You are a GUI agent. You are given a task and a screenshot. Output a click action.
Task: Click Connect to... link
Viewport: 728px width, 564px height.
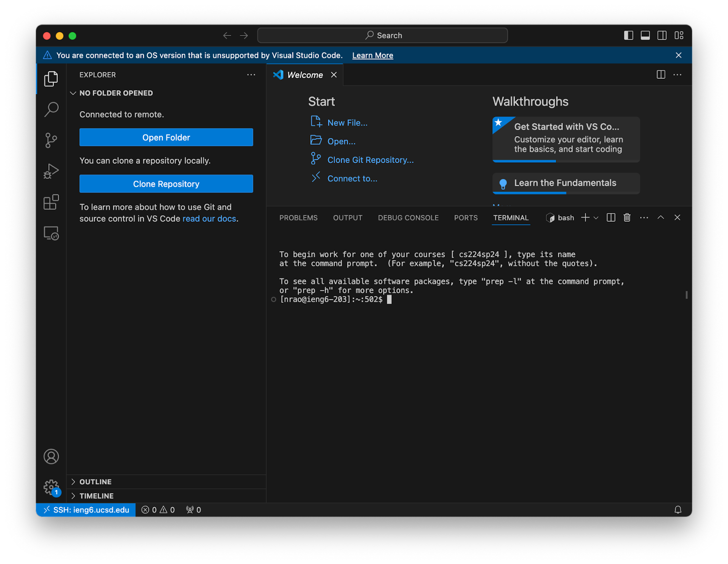344,178
